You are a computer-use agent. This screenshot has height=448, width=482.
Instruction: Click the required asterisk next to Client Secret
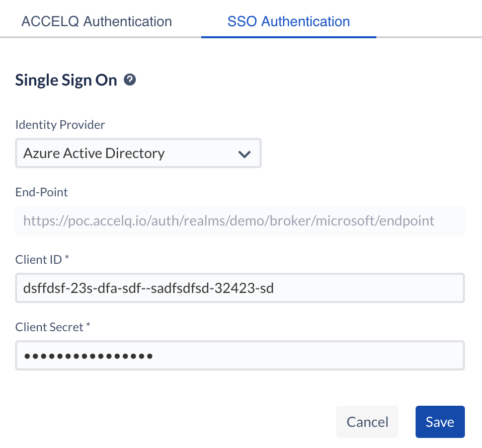[88, 326]
